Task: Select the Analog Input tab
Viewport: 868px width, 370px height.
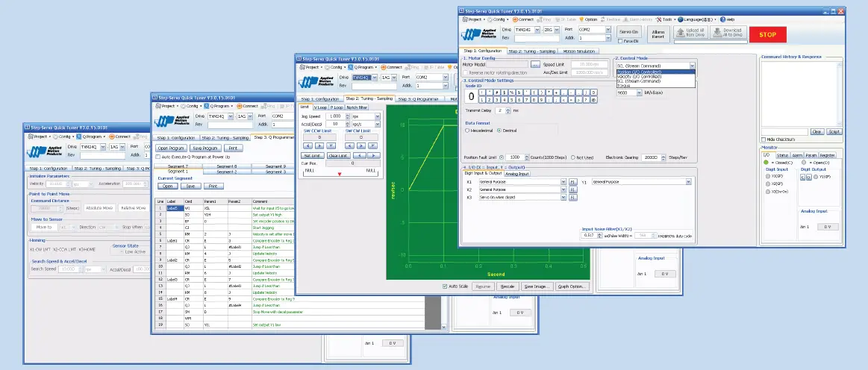Action: [517, 173]
